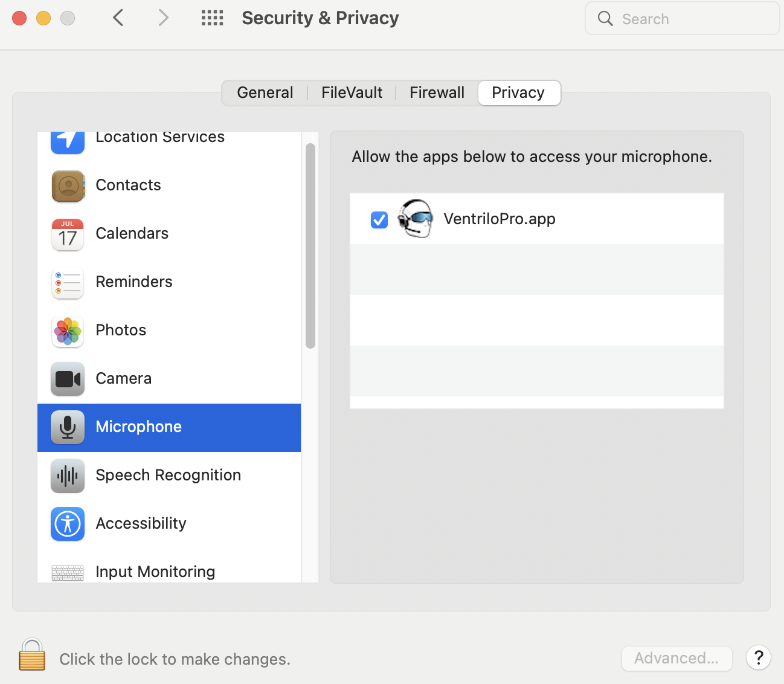Choose the Photos flower icon

click(68, 331)
